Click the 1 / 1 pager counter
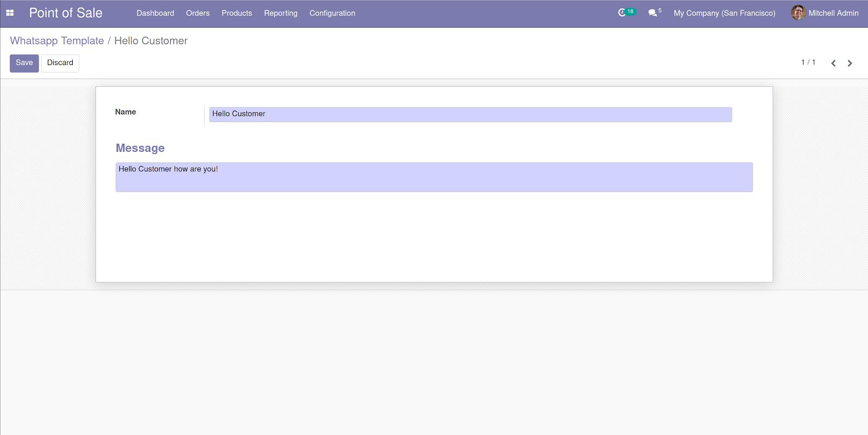Screen dimensions: 868x435 808,62
